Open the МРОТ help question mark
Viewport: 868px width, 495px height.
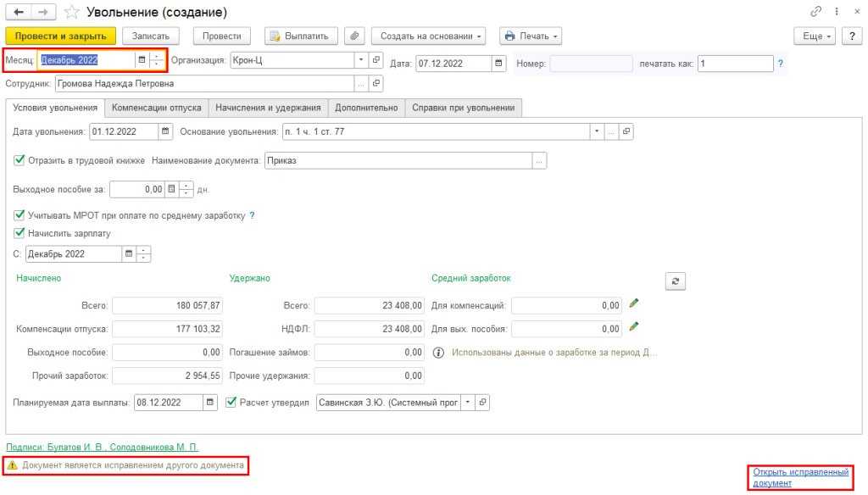tap(252, 215)
